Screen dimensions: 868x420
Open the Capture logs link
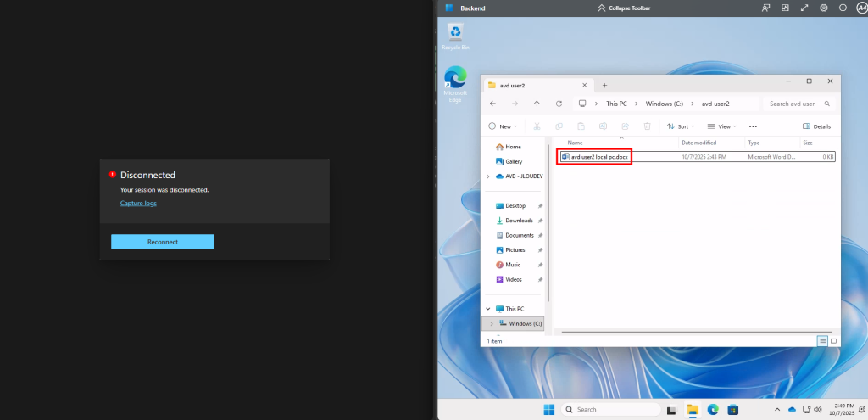138,203
